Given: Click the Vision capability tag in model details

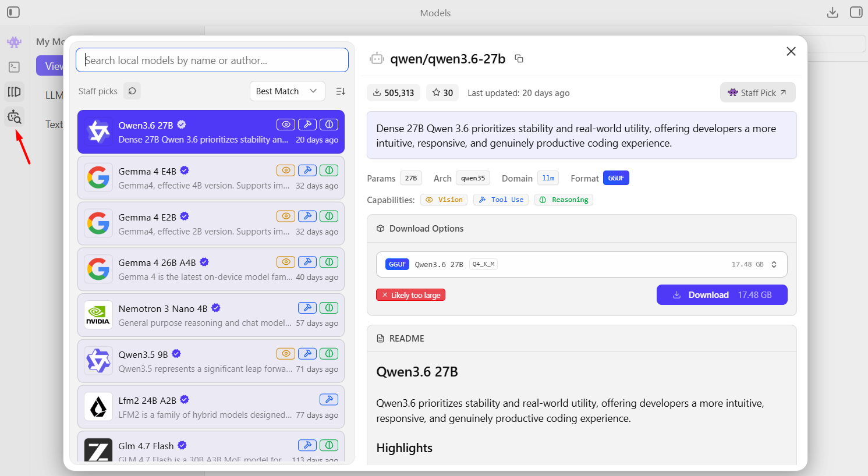Looking at the screenshot, I should pos(444,200).
